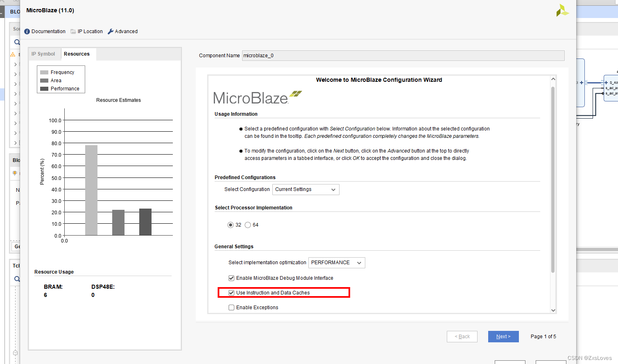Toggle Use Instruction and Data Caches
This screenshot has width=618, height=364.
(231, 293)
